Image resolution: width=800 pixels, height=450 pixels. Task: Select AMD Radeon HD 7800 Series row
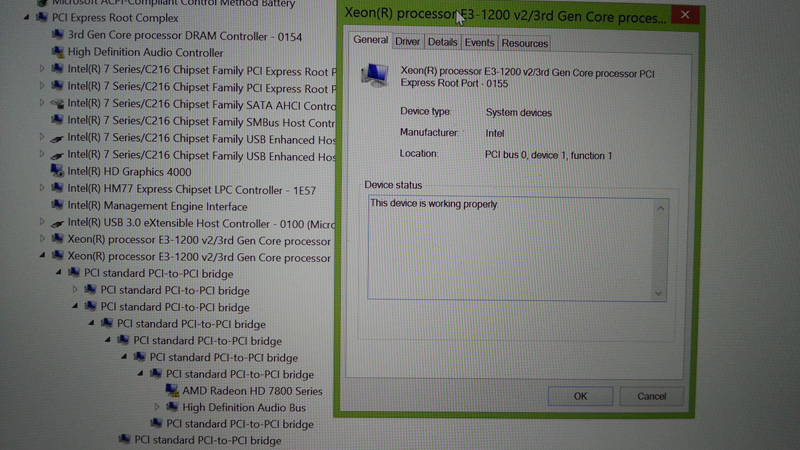(x=253, y=391)
